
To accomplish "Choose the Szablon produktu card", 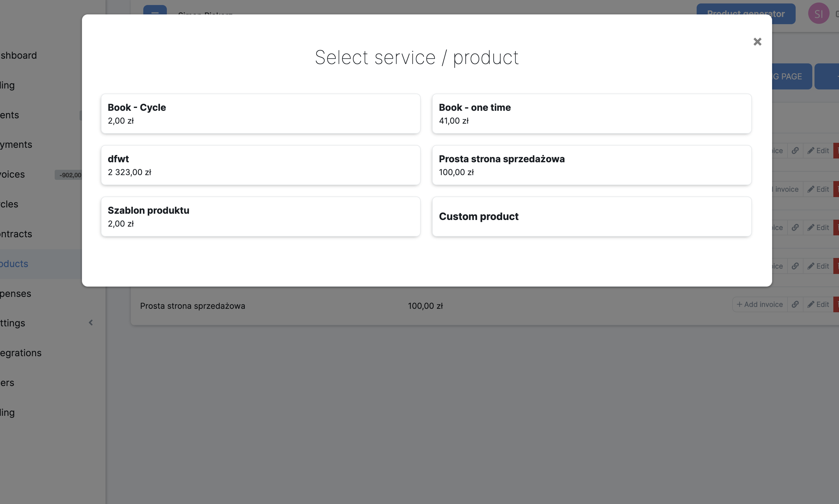I will (260, 217).
